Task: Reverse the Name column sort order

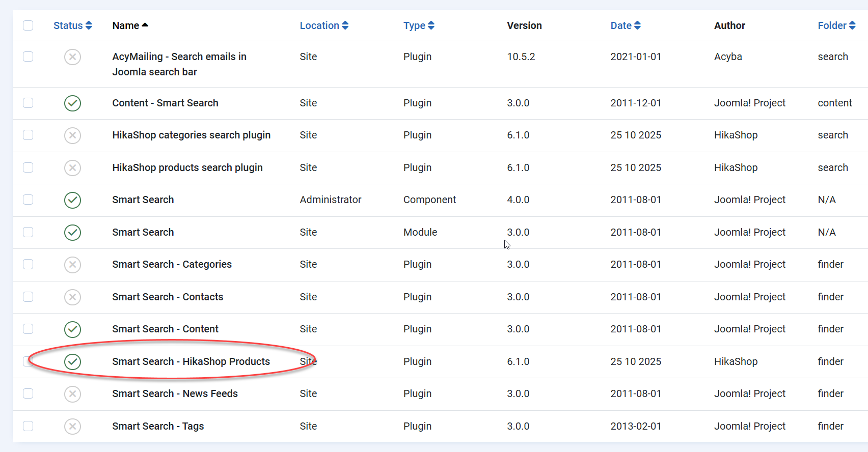Action: pos(130,25)
